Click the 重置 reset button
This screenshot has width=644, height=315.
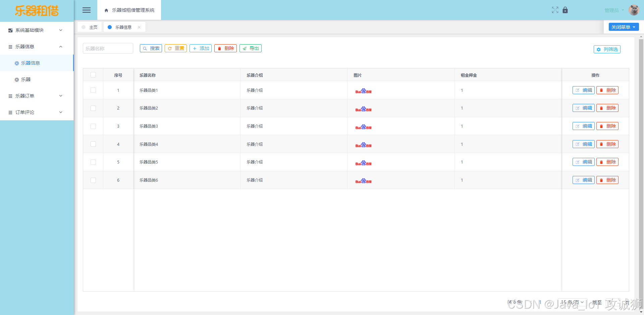coord(176,48)
